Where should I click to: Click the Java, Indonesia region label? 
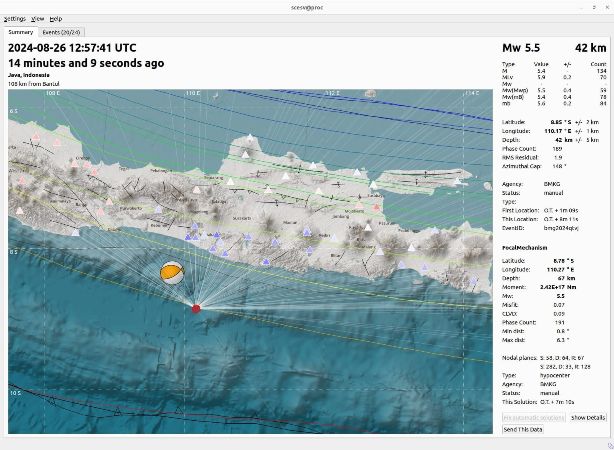(x=29, y=75)
